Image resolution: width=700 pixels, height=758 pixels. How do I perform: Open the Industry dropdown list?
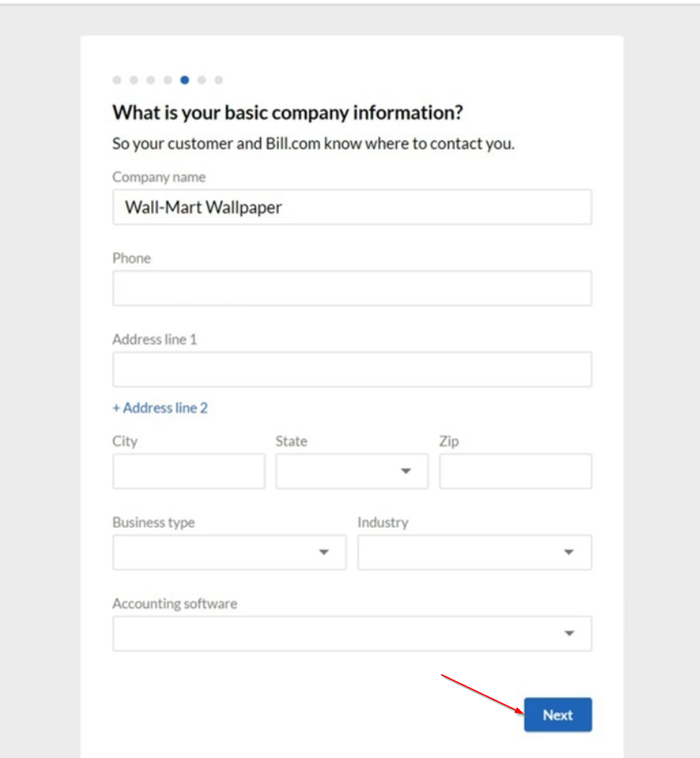[x=474, y=552]
